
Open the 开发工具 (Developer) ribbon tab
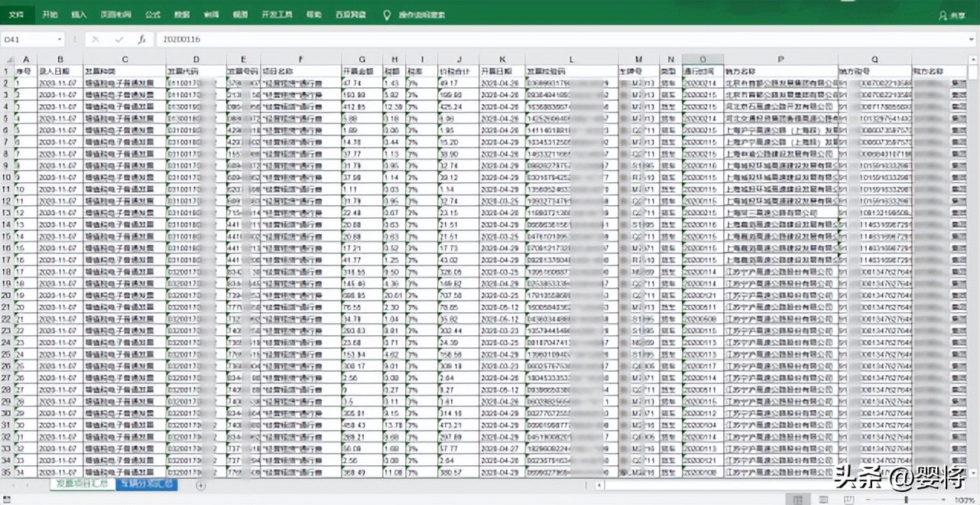point(276,15)
